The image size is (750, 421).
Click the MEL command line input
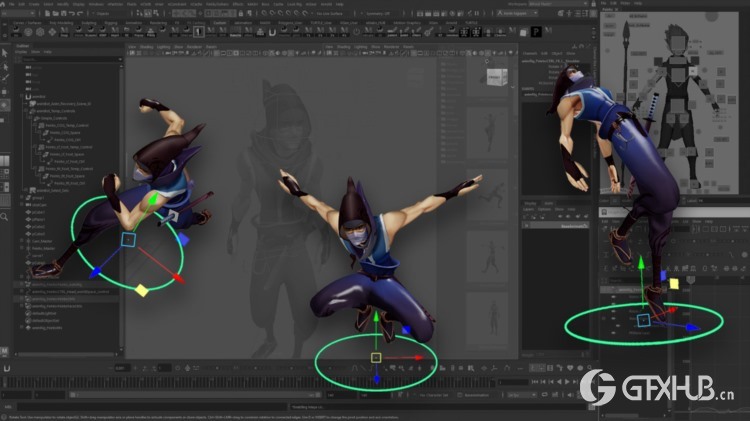coord(152,407)
